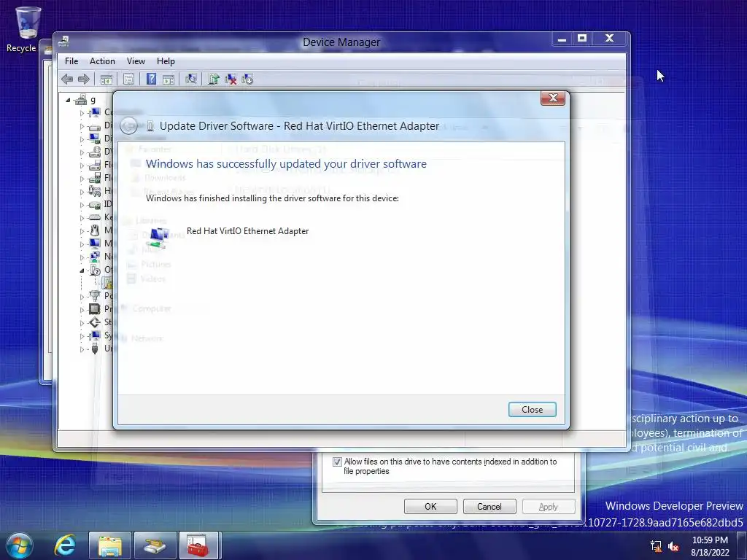The image size is (747, 560).
Task: Select the root computer node 'g' icon
Action: coord(81,99)
